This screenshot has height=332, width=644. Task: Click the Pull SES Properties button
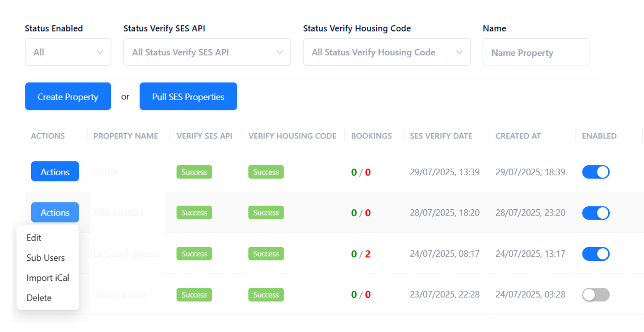pos(188,96)
